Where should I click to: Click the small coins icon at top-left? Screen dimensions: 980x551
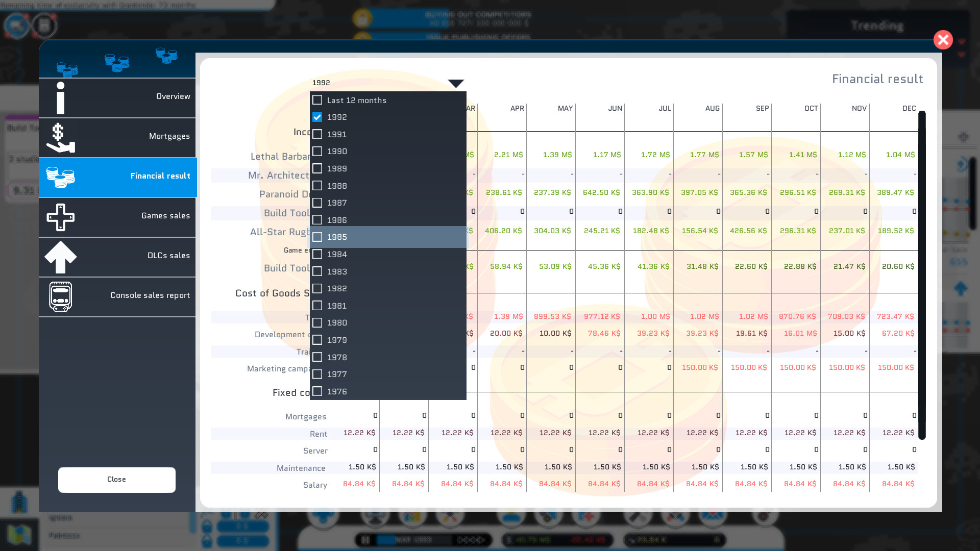click(67, 69)
